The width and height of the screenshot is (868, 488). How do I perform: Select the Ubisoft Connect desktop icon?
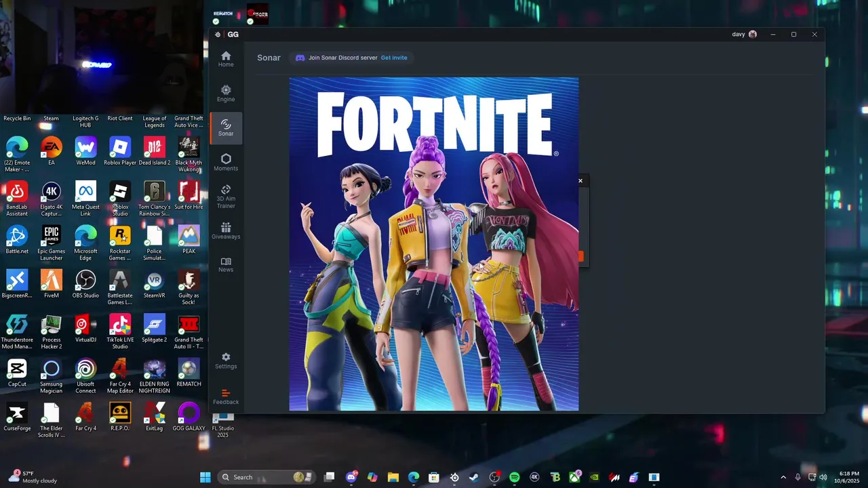85,375
